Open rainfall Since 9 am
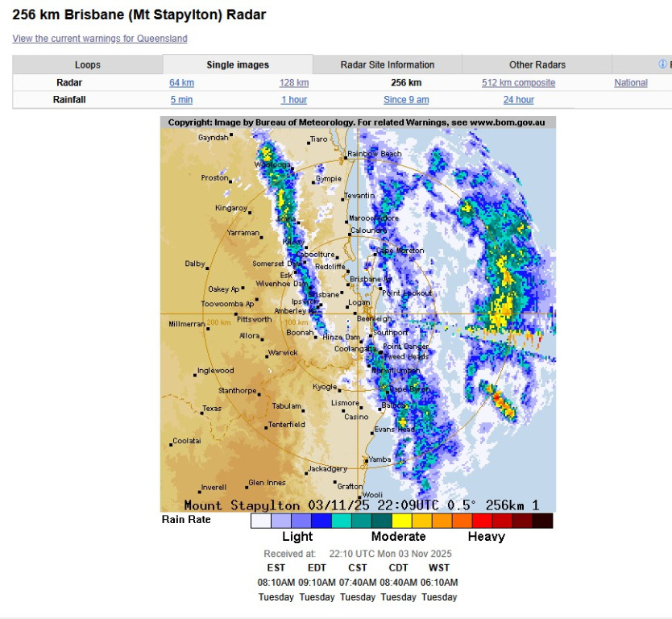672x619 pixels. (x=406, y=99)
